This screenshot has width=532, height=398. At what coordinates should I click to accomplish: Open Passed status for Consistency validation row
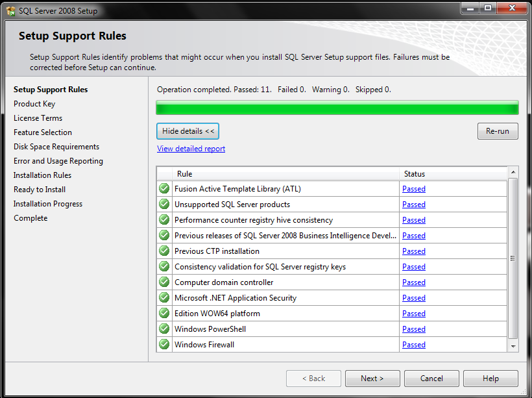point(413,267)
